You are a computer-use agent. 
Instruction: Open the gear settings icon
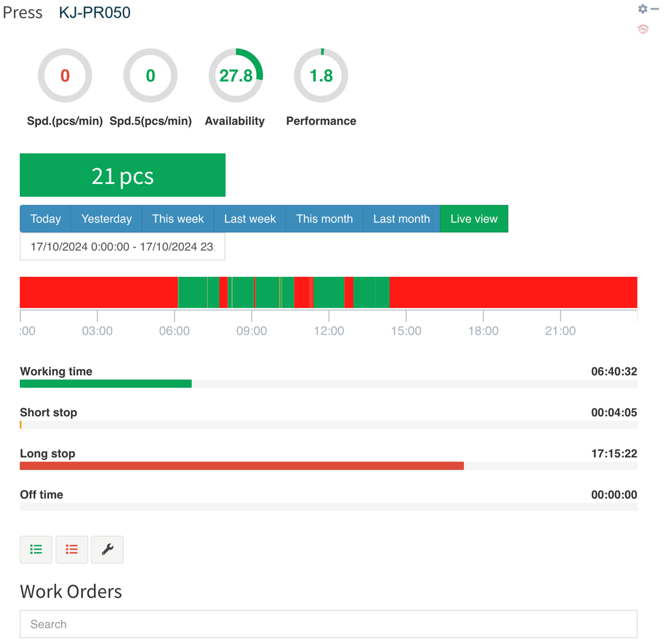pos(643,9)
